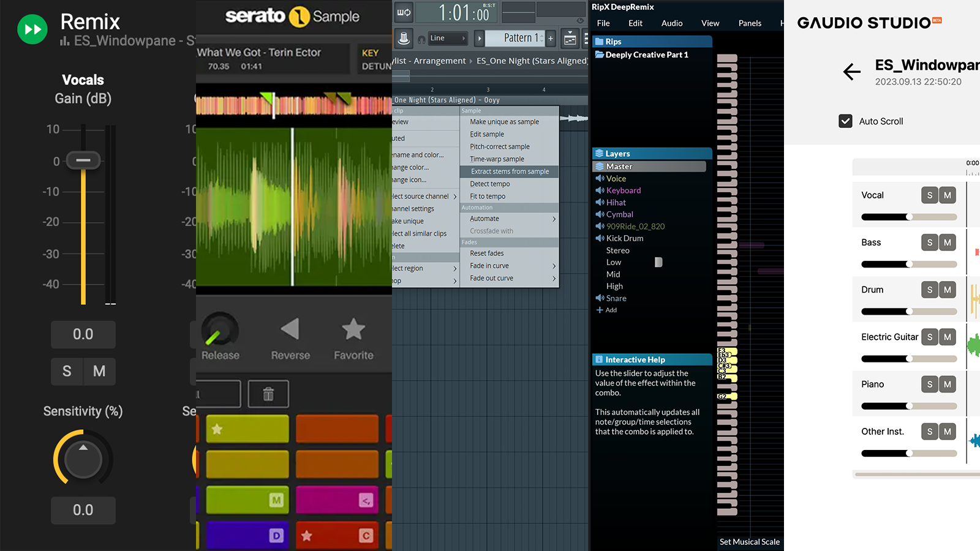Screen dimensions: 980x551
Task: Mute the Vocals channel in Remix
Action: click(x=99, y=372)
